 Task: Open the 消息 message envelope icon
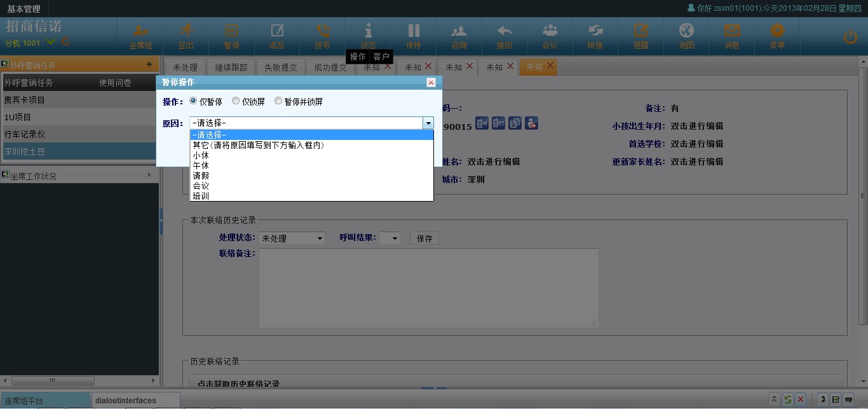click(732, 36)
